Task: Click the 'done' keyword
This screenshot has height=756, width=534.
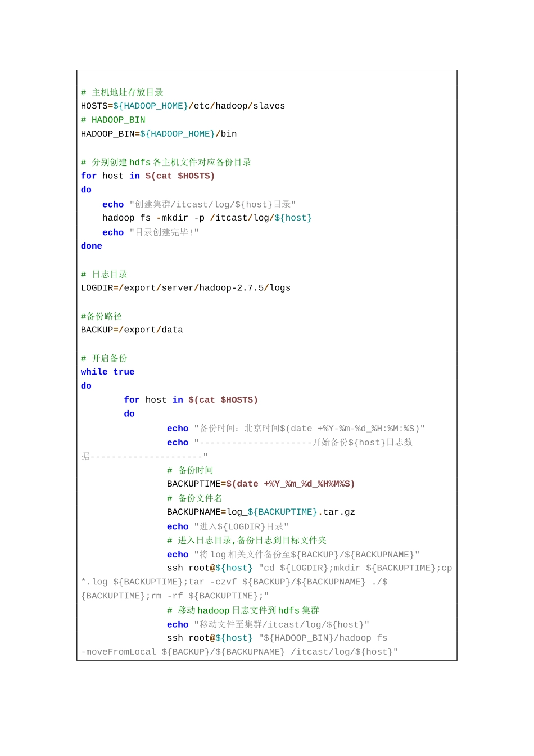Action: 92,246
